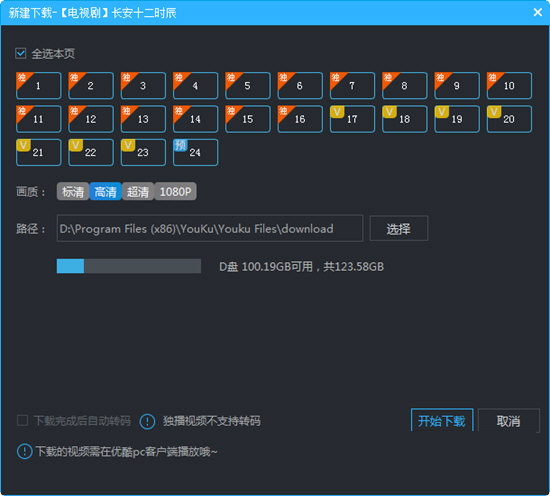Select VIP episode 17 tile
The height and width of the screenshot is (496, 550).
pyautogui.click(x=352, y=119)
